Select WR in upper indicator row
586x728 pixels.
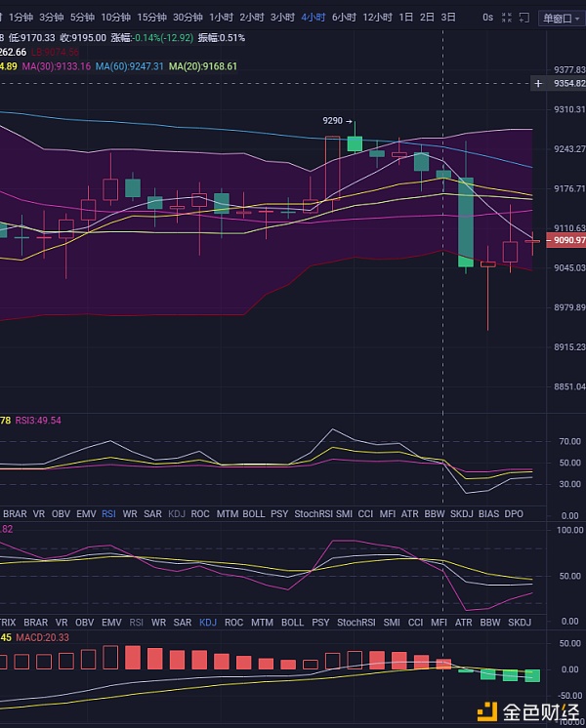(x=130, y=514)
